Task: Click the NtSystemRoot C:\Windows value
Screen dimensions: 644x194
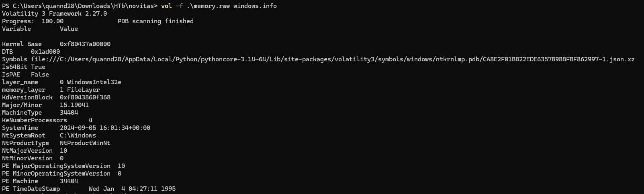Action: (x=78, y=135)
